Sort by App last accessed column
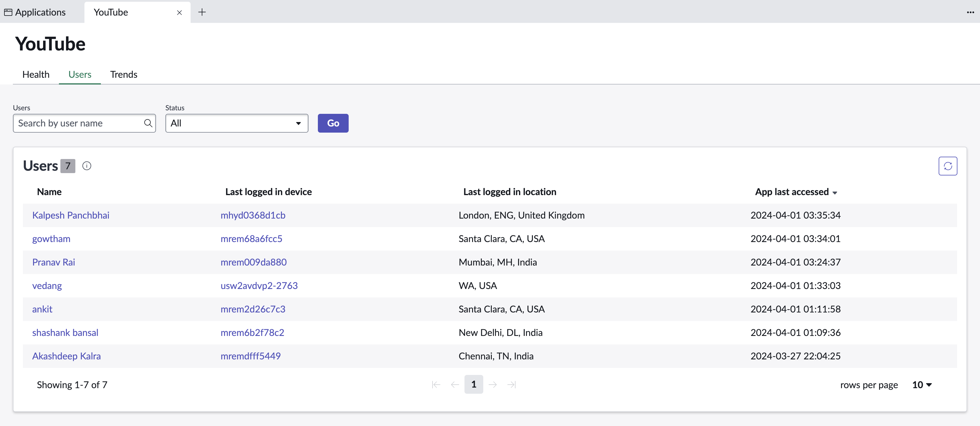The height and width of the screenshot is (426, 980). tap(796, 192)
